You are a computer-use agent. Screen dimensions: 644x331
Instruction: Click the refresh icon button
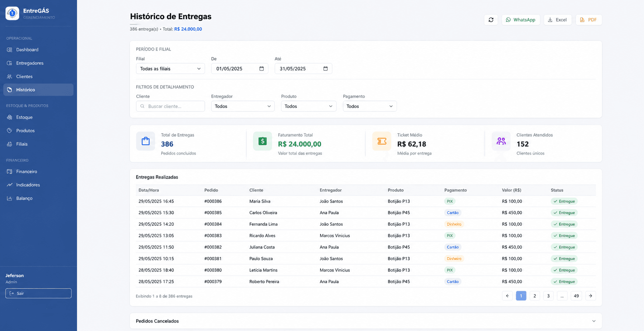click(491, 20)
